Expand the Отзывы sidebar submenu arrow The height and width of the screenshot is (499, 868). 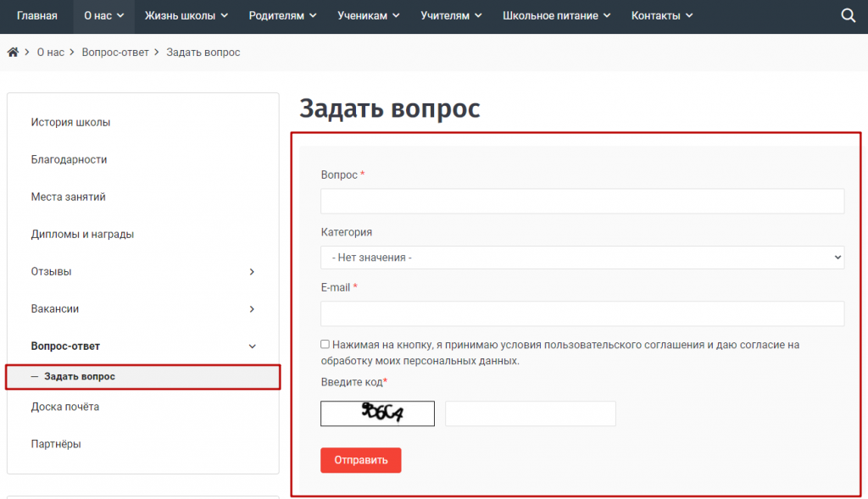click(252, 272)
